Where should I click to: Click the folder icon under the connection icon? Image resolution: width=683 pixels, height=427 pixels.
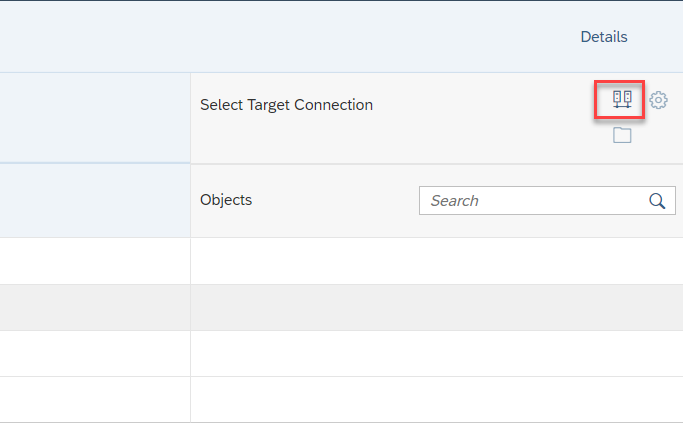(x=622, y=135)
